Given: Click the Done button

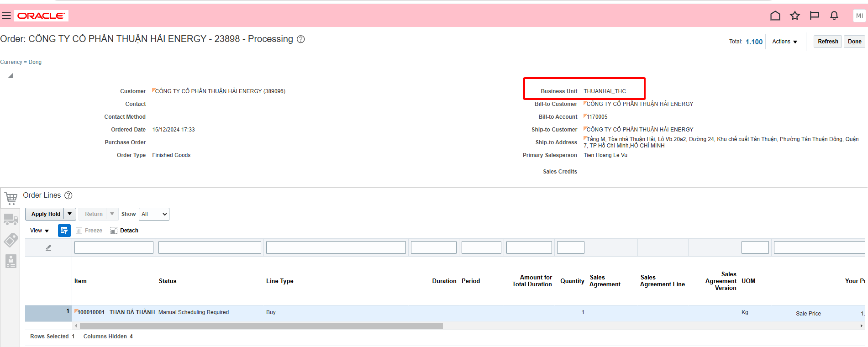Looking at the screenshot, I should pos(854,42).
